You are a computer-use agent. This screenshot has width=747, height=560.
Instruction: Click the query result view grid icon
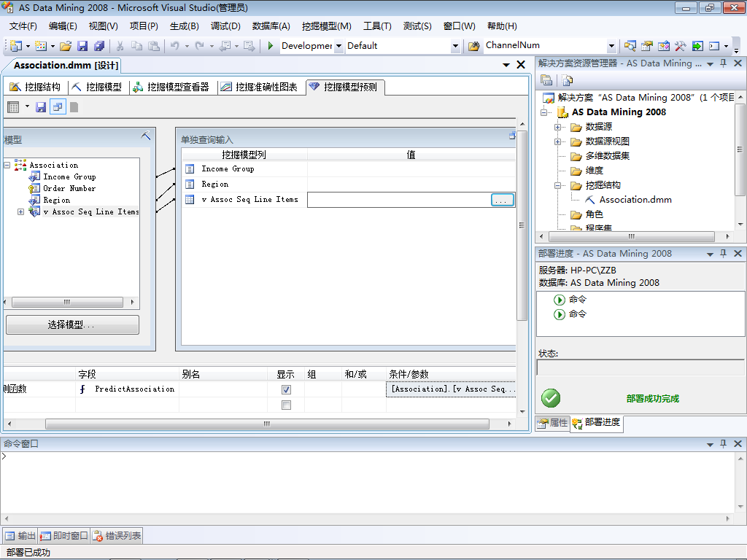pos(13,107)
